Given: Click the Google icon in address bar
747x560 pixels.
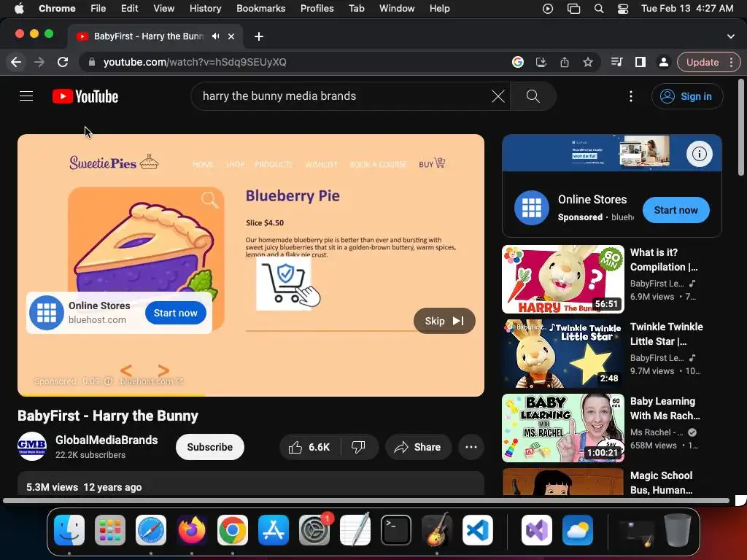Looking at the screenshot, I should (x=518, y=62).
